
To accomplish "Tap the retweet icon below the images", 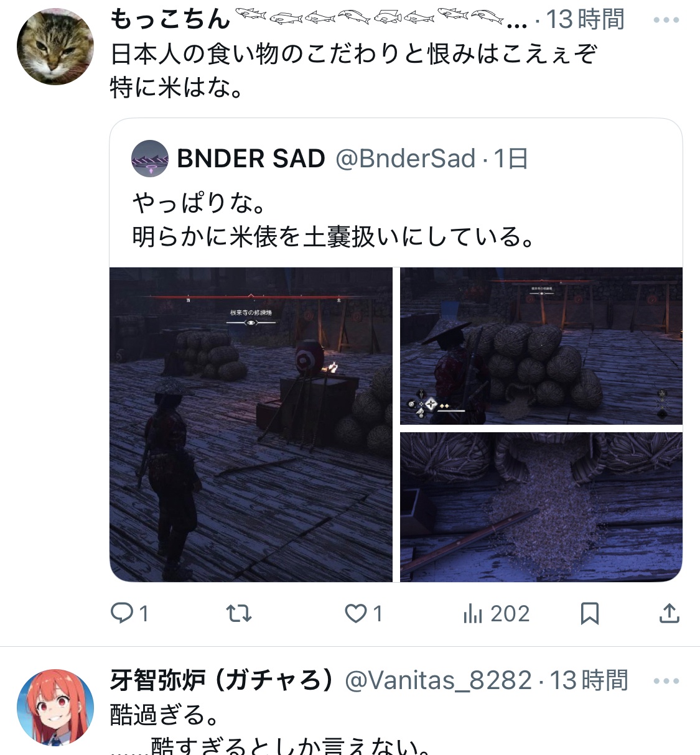I will coord(238,614).
